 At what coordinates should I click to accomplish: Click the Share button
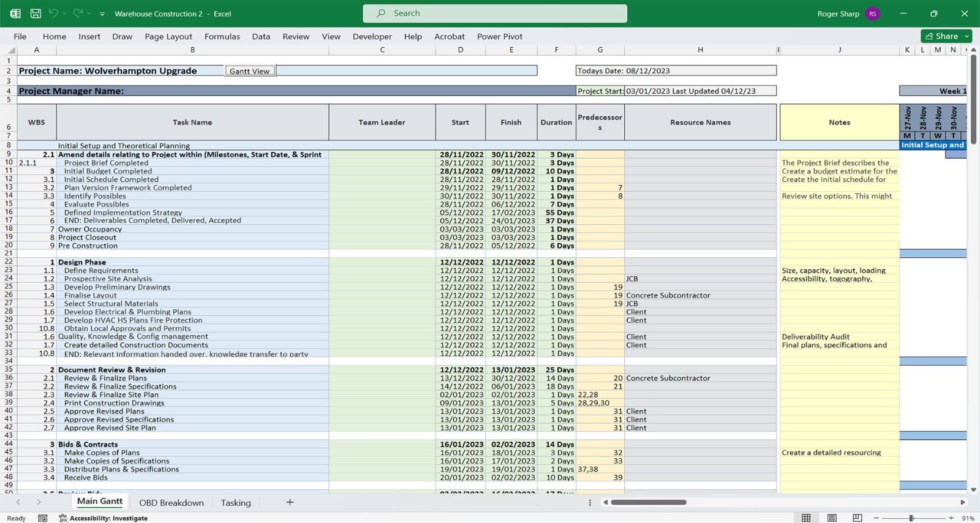[941, 36]
